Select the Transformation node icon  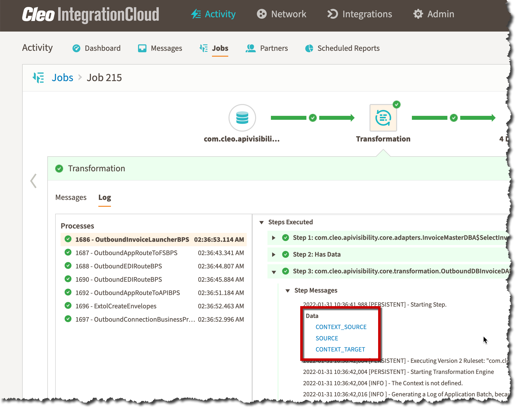coord(383,118)
